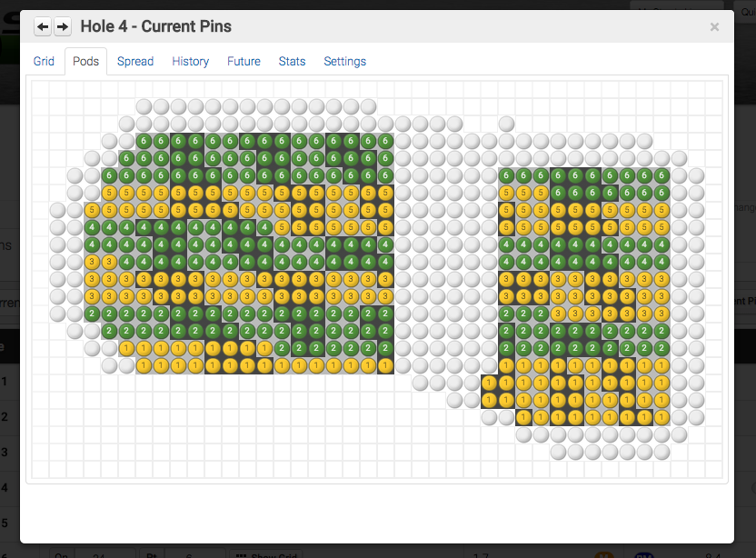The width and height of the screenshot is (756, 558).
Task: Open the Settings tab
Action: [344, 62]
